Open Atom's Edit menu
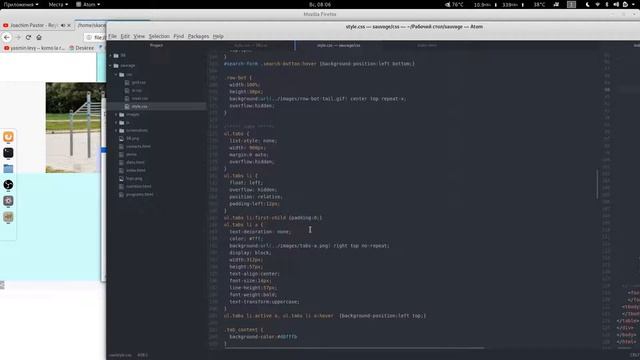Image resolution: width=640 pixels, height=360 pixels. pyautogui.click(x=125, y=36)
